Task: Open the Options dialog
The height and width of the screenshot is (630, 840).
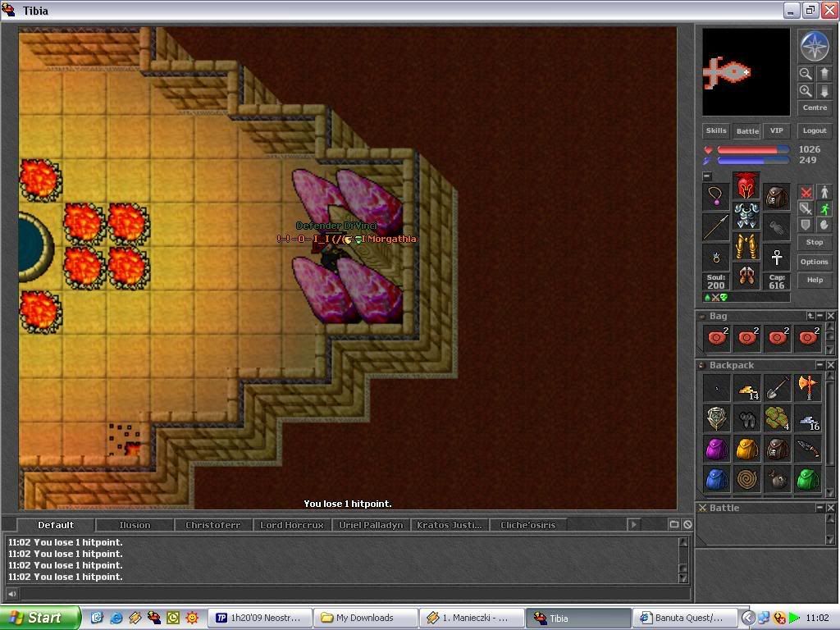Action: click(x=815, y=262)
